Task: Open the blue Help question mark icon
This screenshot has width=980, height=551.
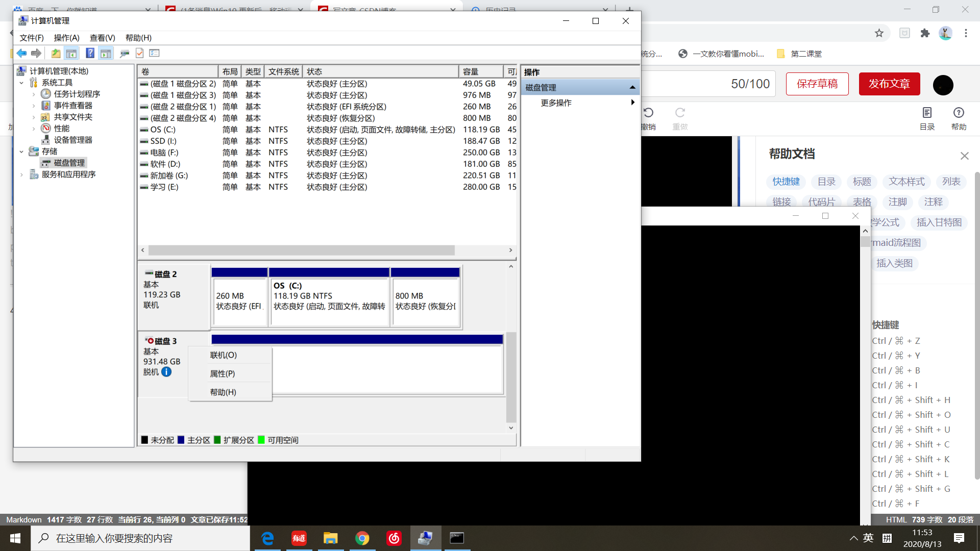Action: (x=90, y=53)
